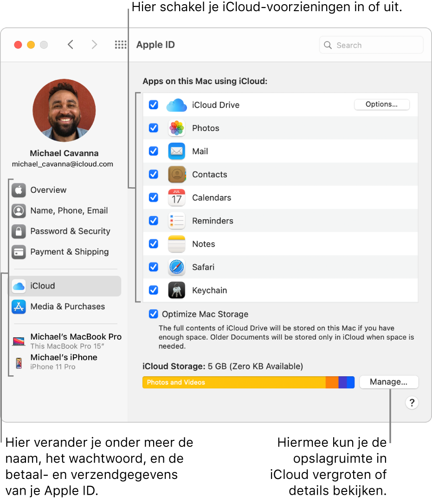Open Password & Security section
The width and height of the screenshot is (432, 504).
coord(65,231)
